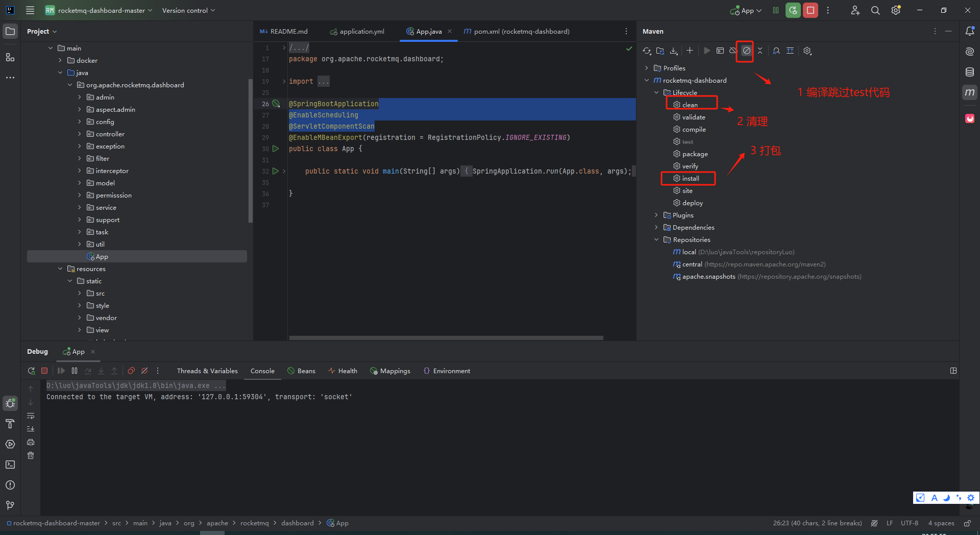Switch to README.md editor tab
This screenshot has height=535, width=980.
(284, 31)
